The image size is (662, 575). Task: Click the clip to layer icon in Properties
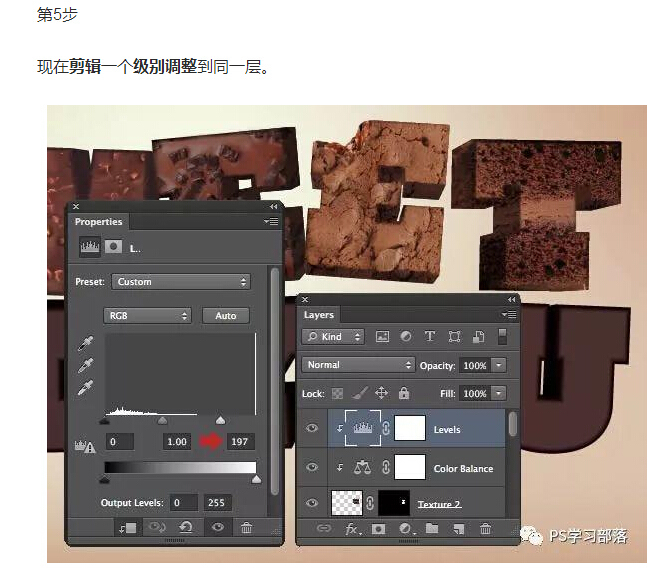click(128, 528)
